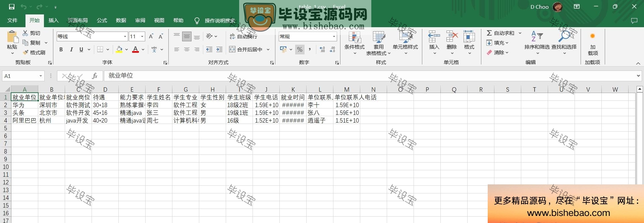Toggle middle vertical alignment
This screenshot has width=644, height=223.
(x=187, y=36)
